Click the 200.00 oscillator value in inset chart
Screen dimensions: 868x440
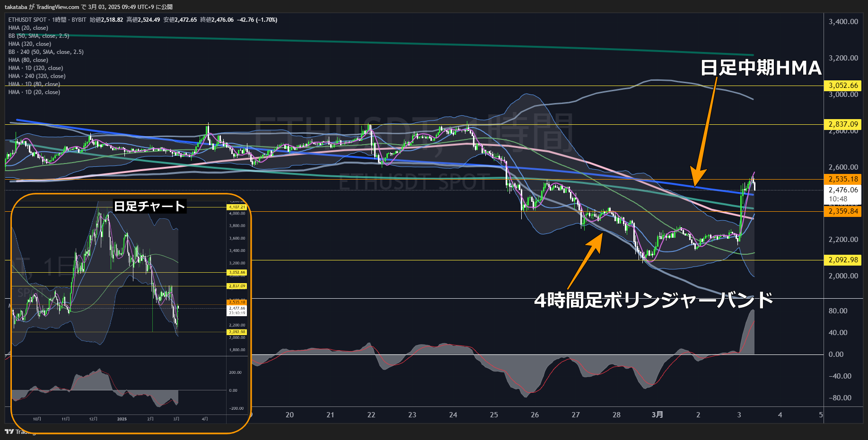236,372
